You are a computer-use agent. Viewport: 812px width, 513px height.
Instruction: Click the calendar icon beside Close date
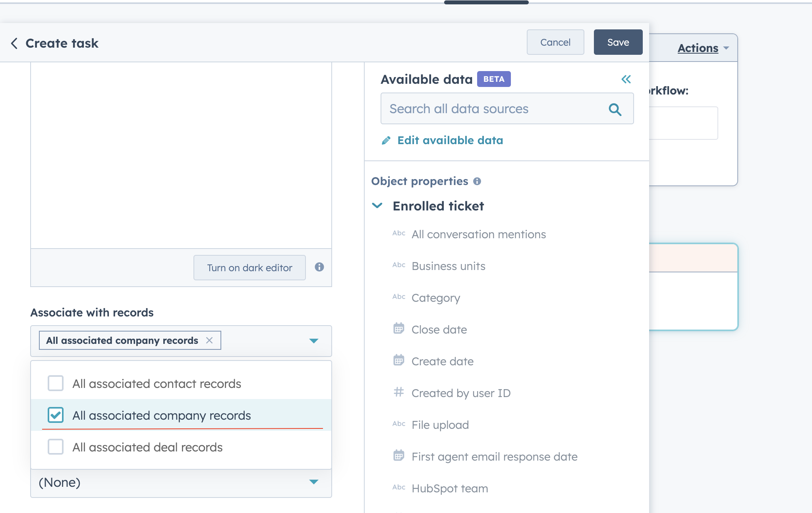pos(398,329)
